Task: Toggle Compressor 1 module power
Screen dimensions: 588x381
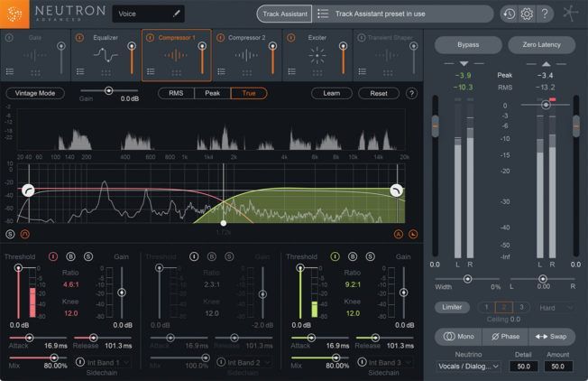Action: (x=150, y=38)
